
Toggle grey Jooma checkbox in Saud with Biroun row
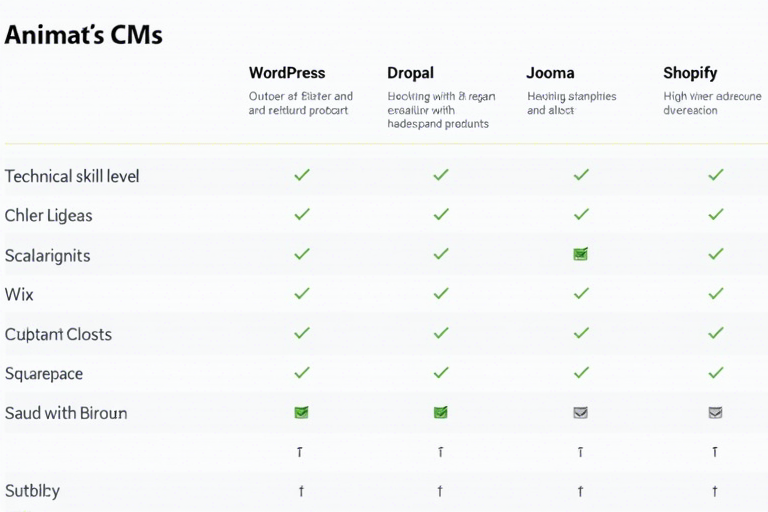click(580, 412)
